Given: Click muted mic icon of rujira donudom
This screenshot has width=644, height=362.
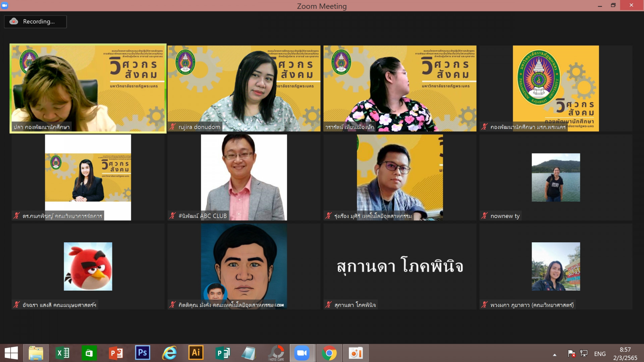Looking at the screenshot, I should coord(172,127).
